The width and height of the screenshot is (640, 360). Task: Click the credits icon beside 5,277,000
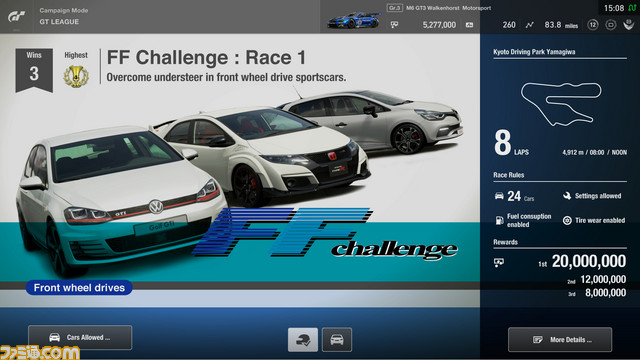click(394, 25)
